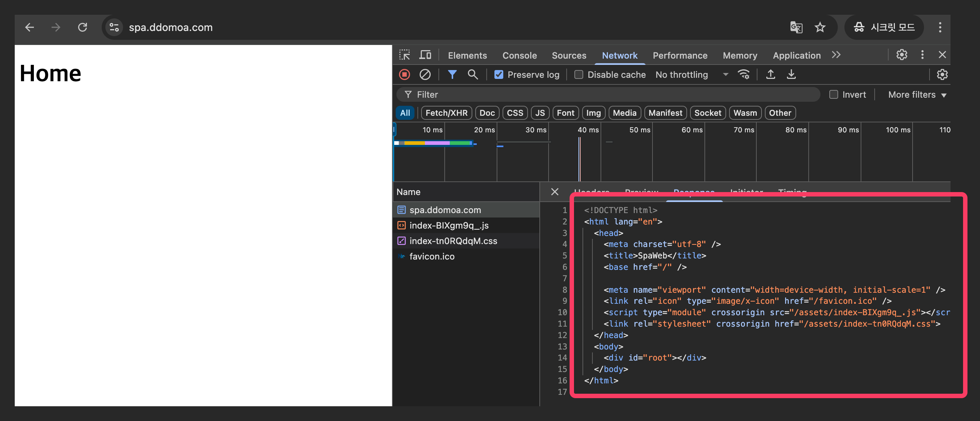Viewport: 980px width, 421px height.
Task: Clear the network log
Action: [x=424, y=74]
